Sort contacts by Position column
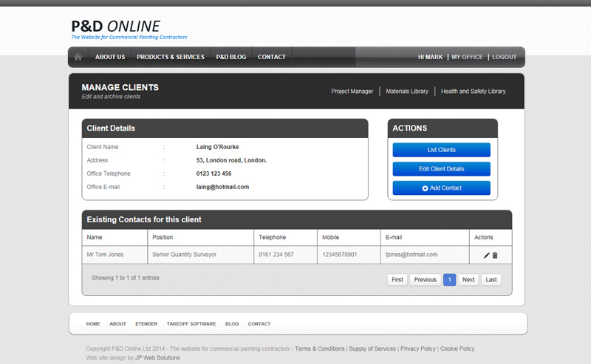Viewport: 591px width, 364px height. 200,238
